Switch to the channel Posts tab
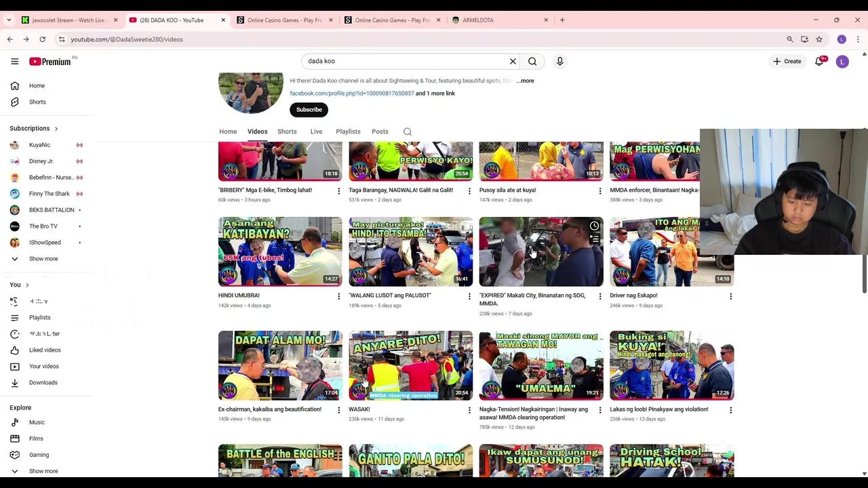The image size is (868, 488). coord(380,131)
